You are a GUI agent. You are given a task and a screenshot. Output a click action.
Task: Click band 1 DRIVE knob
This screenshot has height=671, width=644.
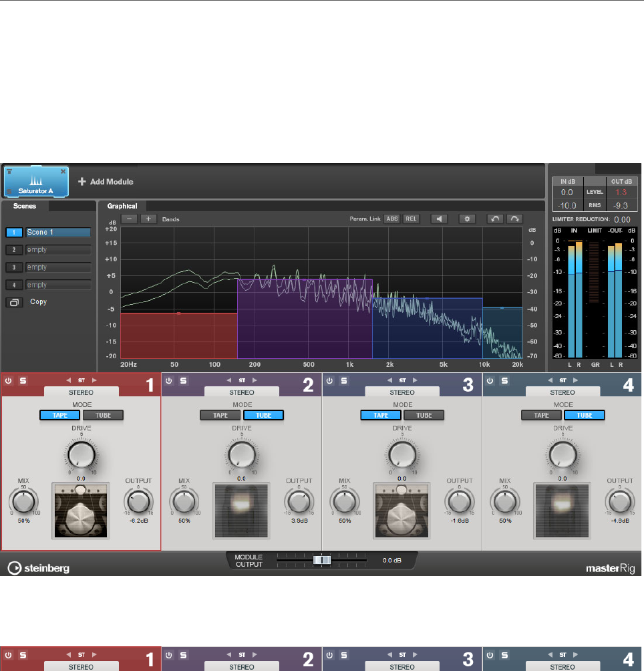tap(82, 455)
